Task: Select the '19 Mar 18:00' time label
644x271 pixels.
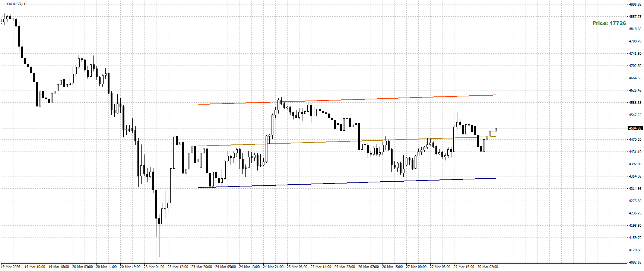Action: click(x=58, y=267)
